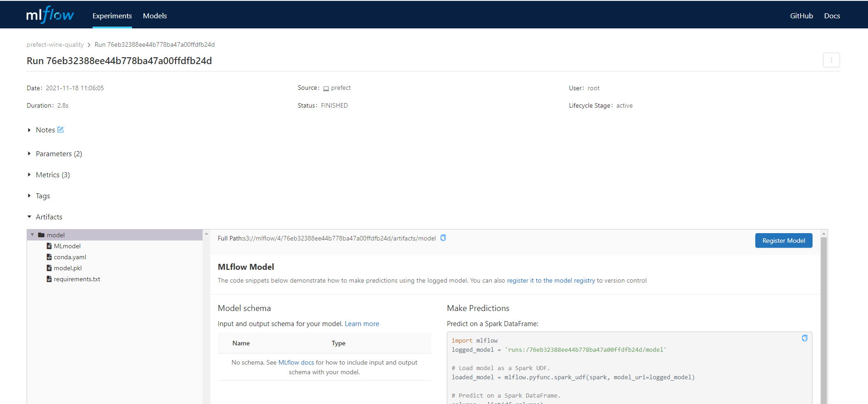The width and height of the screenshot is (868, 404).
Task: Click the date value 2021-11-18 11:06:05
Action: click(75, 88)
